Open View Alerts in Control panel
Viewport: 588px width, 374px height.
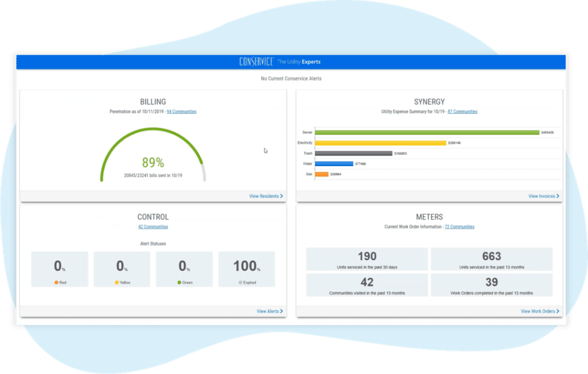click(x=269, y=311)
